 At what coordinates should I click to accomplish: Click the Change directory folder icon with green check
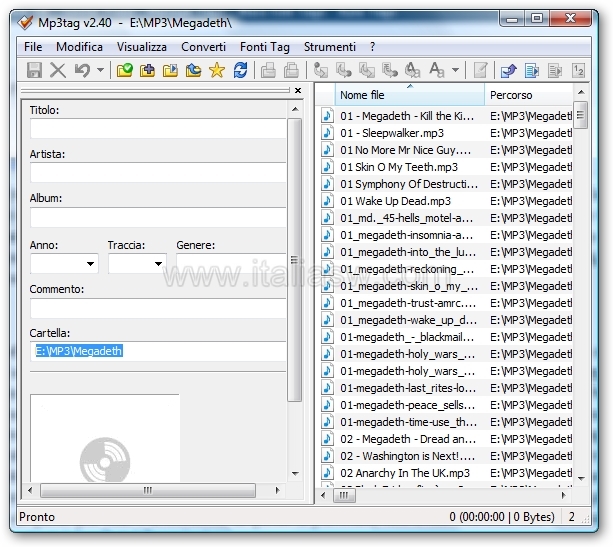pyautogui.click(x=125, y=70)
